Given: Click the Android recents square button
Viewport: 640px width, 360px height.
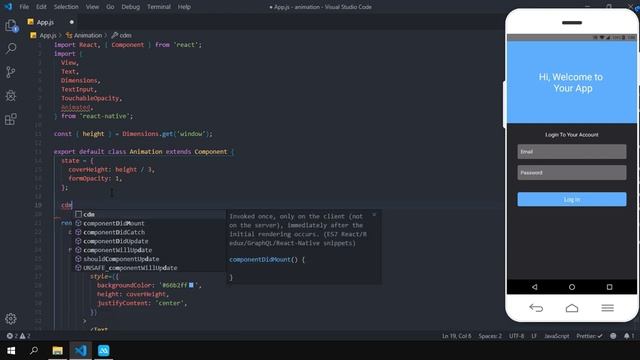Looking at the screenshot, I should click(609, 287).
